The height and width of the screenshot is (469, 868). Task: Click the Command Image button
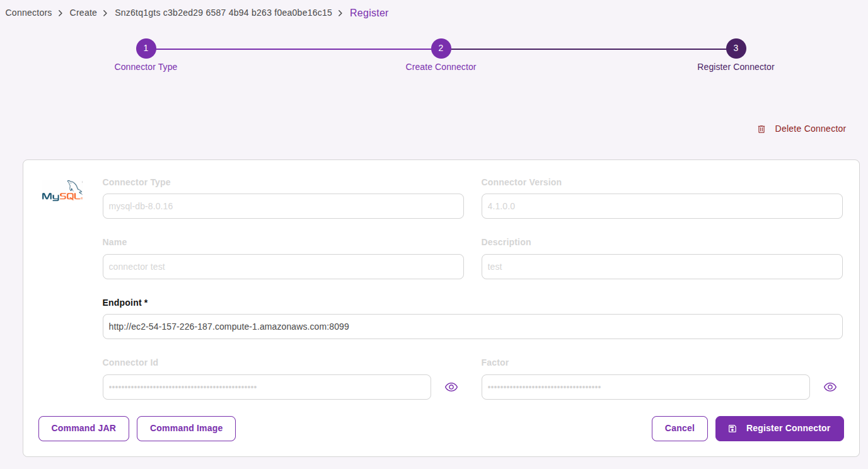pyautogui.click(x=186, y=428)
